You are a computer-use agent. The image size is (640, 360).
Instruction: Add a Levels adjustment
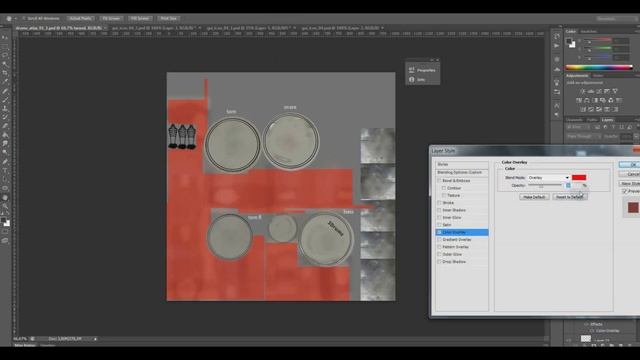(x=591, y=91)
